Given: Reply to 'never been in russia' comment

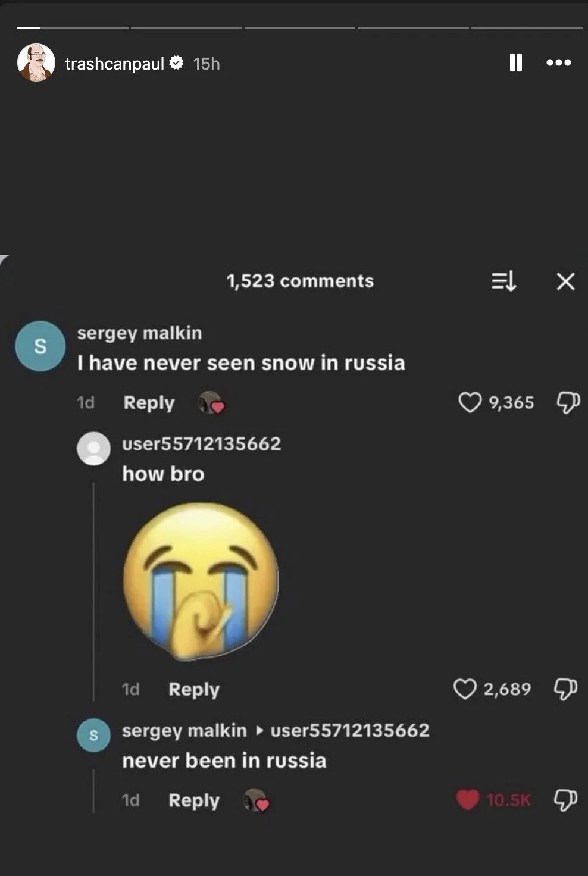Looking at the screenshot, I should pyautogui.click(x=194, y=800).
